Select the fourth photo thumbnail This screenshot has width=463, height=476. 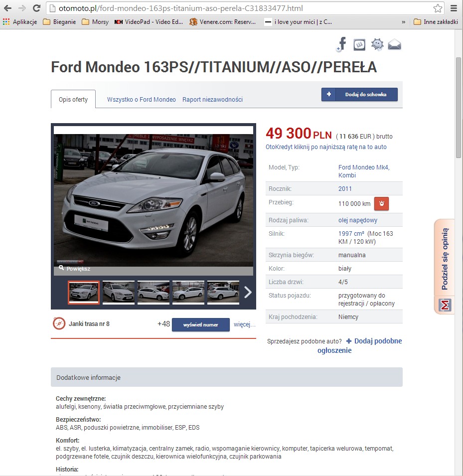188,293
